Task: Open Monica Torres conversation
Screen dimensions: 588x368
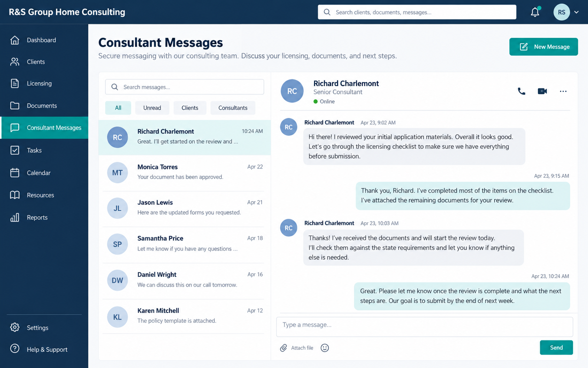Action: pos(185,173)
